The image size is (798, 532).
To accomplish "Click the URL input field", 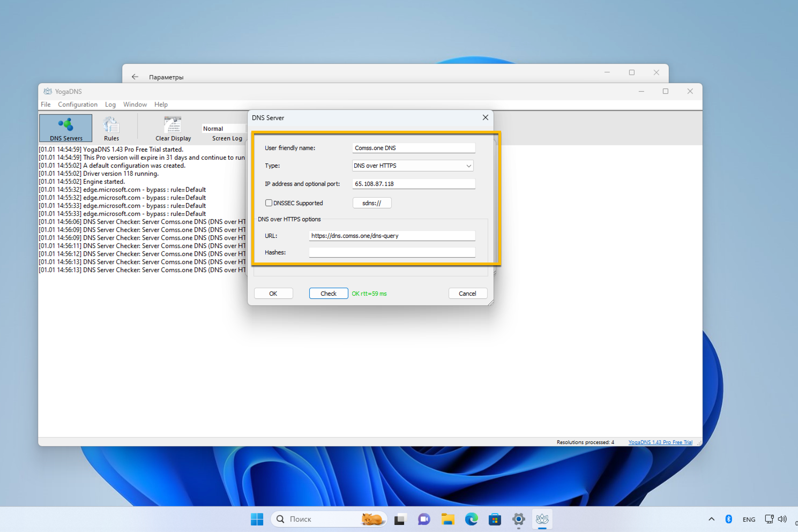I will point(392,236).
